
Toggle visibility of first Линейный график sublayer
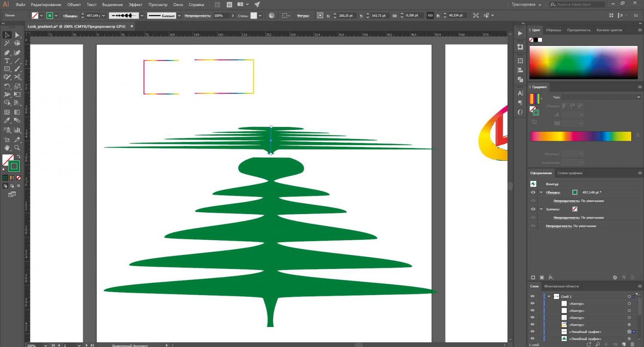[x=532, y=332]
